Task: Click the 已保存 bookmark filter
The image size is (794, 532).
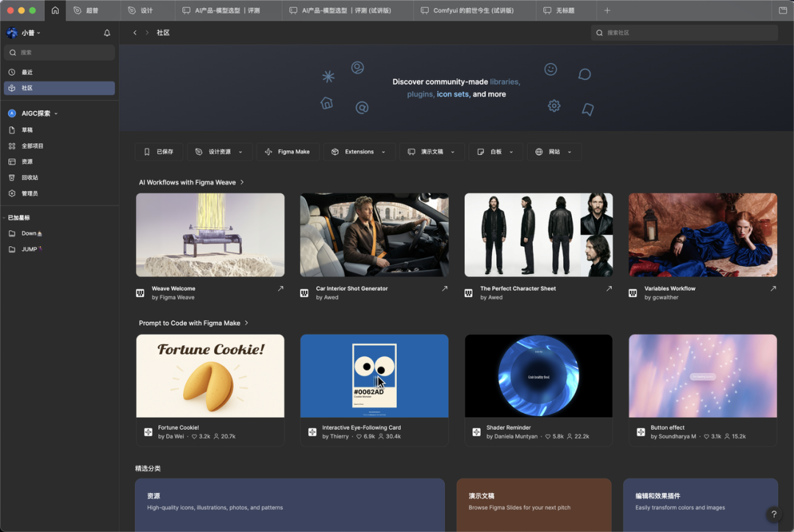Action: 159,152
